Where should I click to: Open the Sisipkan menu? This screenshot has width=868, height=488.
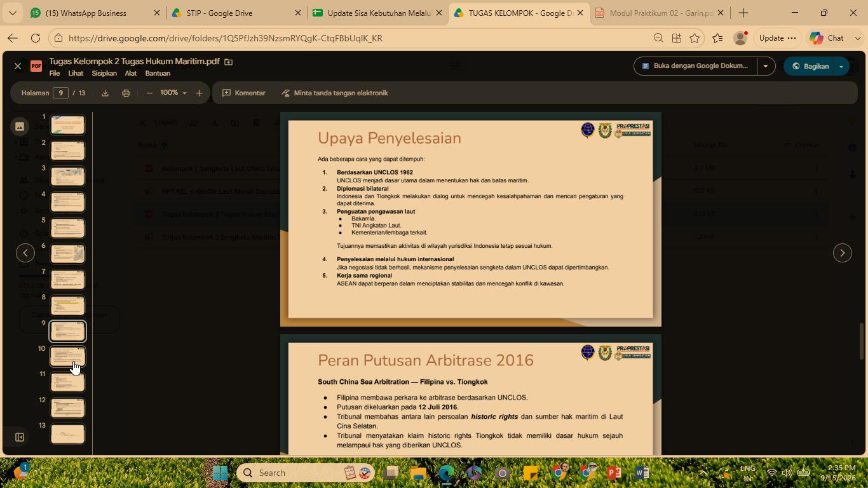pos(104,73)
